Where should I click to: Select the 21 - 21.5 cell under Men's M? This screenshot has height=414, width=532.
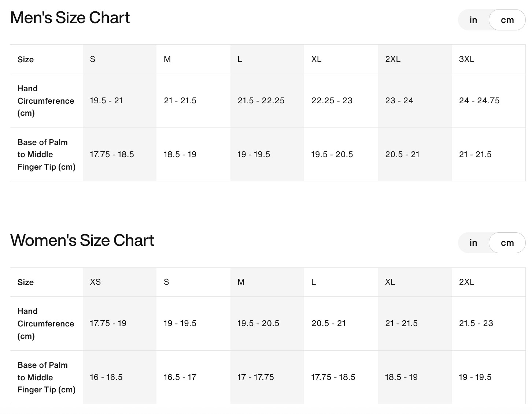pos(180,101)
